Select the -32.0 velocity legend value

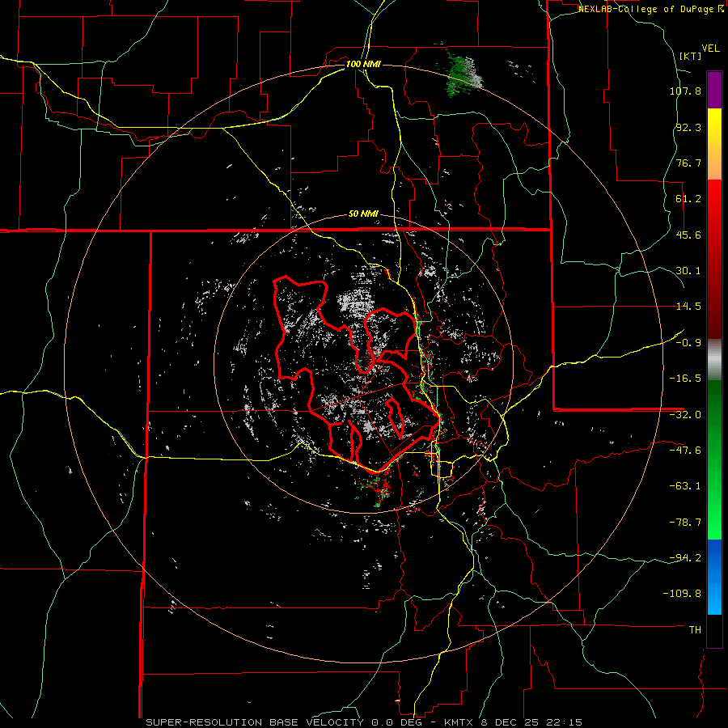[x=685, y=415]
